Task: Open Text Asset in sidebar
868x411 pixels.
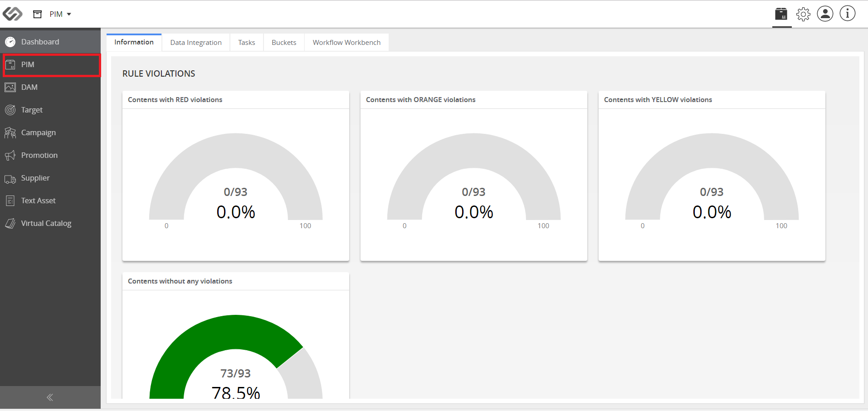Action: pyautogui.click(x=50, y=201)
